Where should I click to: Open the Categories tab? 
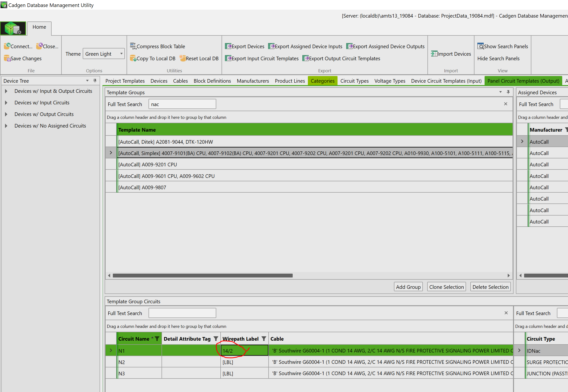click(x=322, y=81)
